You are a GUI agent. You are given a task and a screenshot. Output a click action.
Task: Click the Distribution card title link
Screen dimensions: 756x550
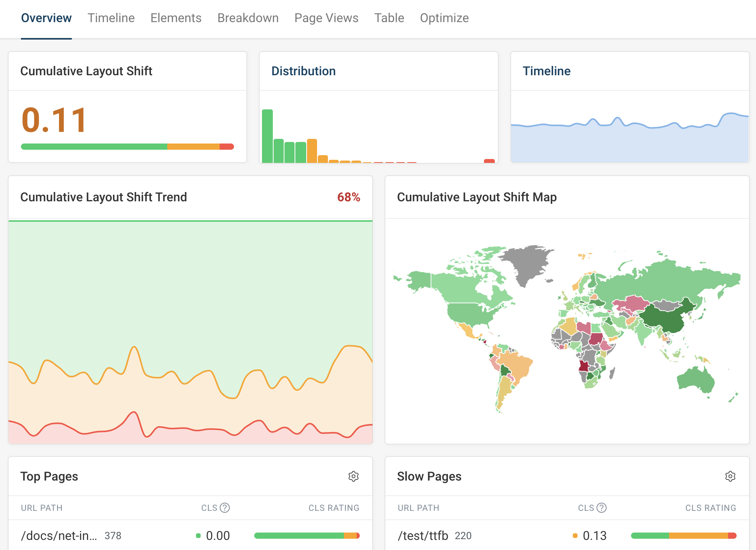tap(303, 71)
